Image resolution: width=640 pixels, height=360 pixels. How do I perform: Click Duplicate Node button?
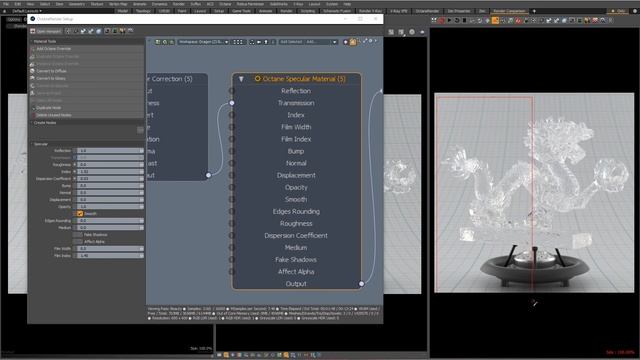[87, 107]
